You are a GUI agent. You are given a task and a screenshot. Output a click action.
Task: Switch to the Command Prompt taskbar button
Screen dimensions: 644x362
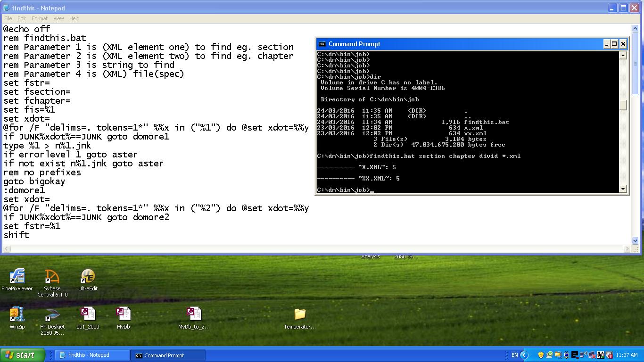click(168, 355)
